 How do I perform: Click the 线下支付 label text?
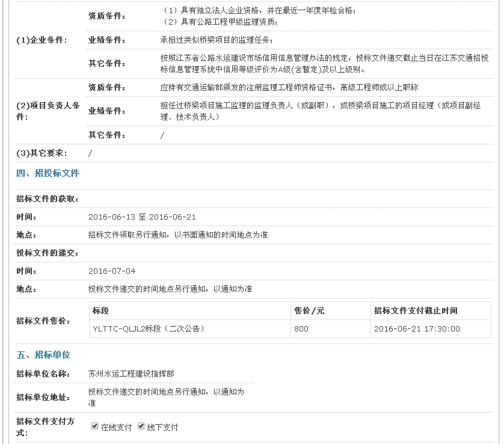pos(162,427)
